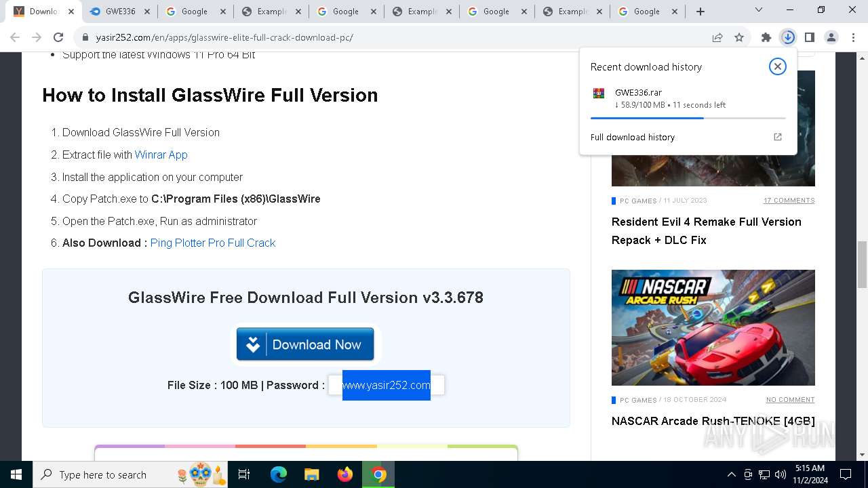Close the active Download tab
The height and width of the screenshot is (488, 868).
coord(71,12)
